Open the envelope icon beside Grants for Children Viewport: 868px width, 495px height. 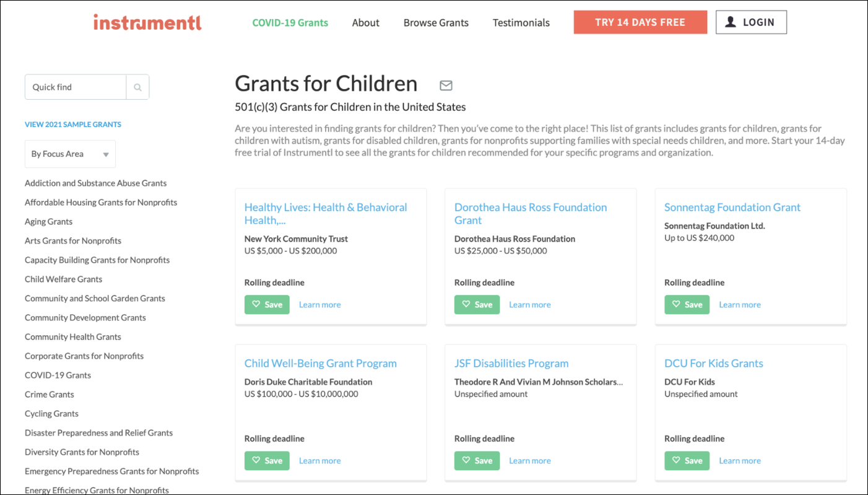(446, 85)
